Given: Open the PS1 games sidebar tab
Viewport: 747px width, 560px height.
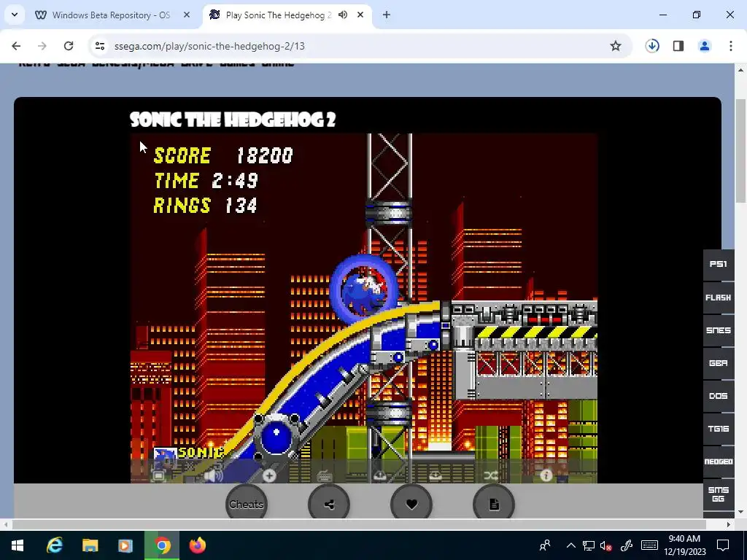Looking at the screenshot, I should click(x=719, y=264).
